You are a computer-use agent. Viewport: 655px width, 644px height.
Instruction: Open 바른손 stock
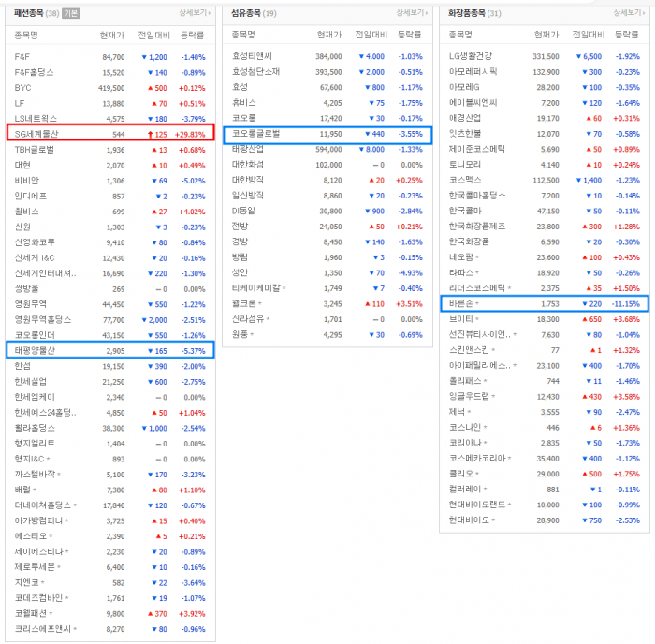click(461, 304)
